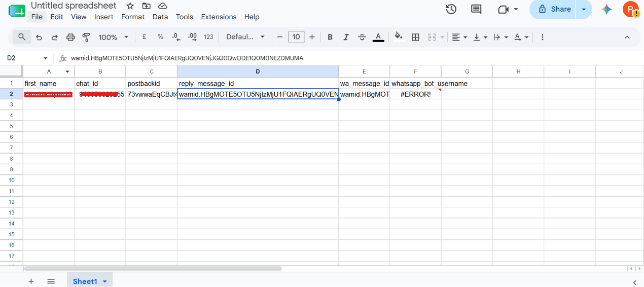
Task: Increase decimal places
Action: 192,37
